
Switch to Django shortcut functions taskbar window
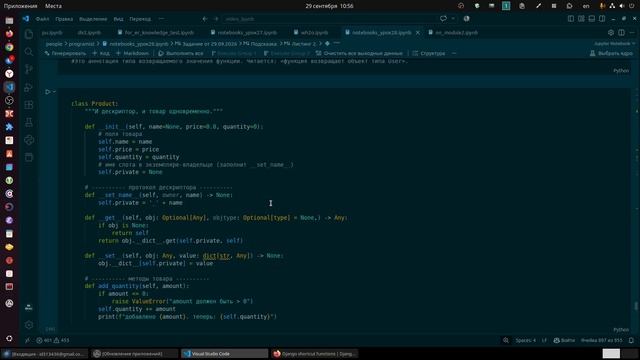(x=315, y=353)
